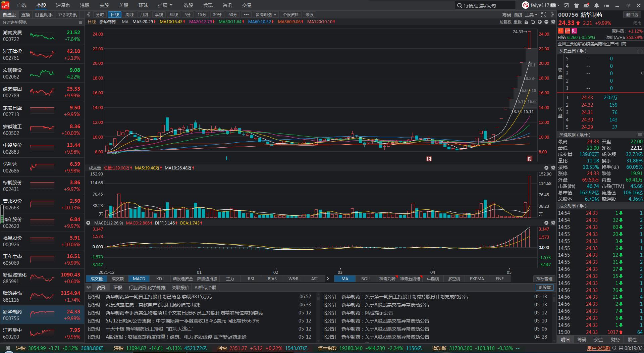The height and width of the screenshot is (353, 644).
Task: Expand toolbar with right double chevron
Action: [552, 15]
